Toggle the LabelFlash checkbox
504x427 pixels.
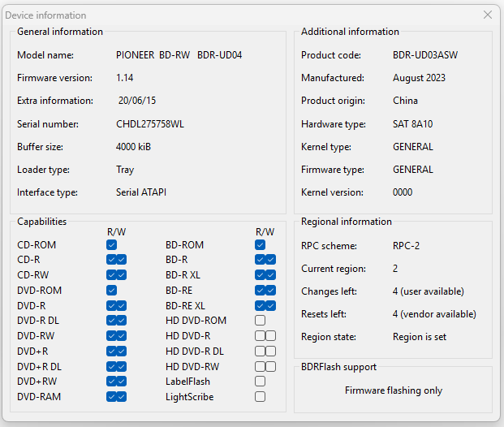260,382
